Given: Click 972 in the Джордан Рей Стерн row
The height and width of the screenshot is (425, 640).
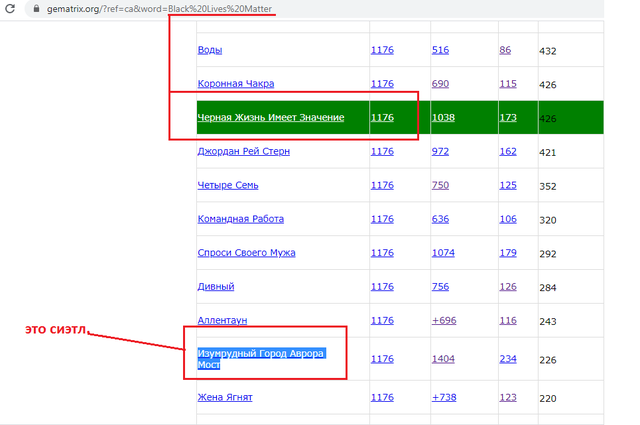Looking at the screenshot, I should (x=440, y=151).
